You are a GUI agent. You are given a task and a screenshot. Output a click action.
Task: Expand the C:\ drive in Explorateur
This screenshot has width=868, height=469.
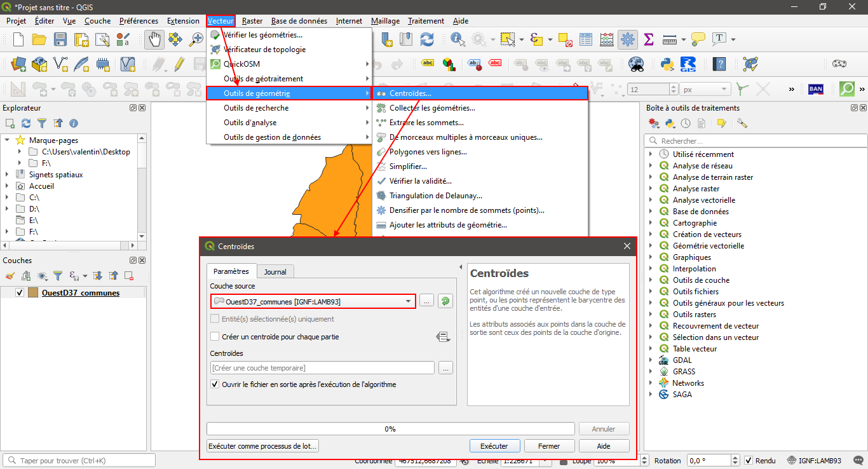(x=7, y=198)
